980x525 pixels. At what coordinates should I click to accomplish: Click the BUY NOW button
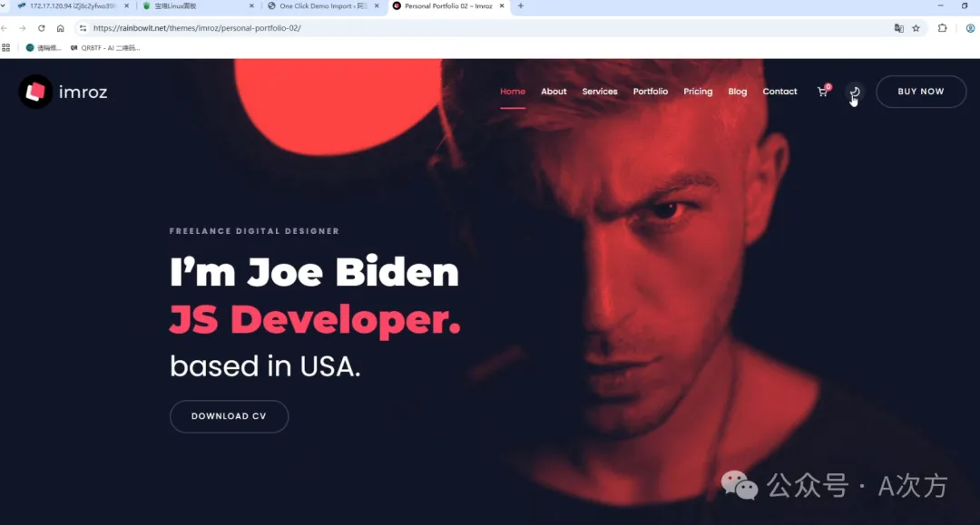pyautogui.click(x=921, y=92)
